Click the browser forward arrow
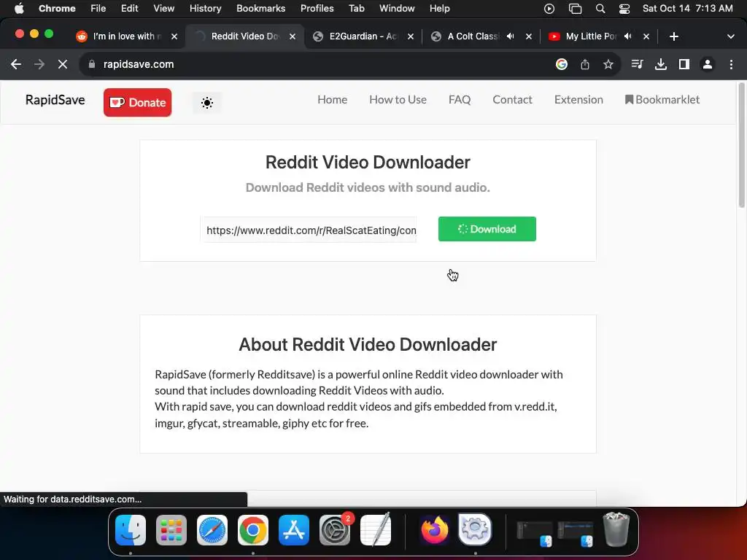Screen dimensions: 747x560 coord(39,64)
